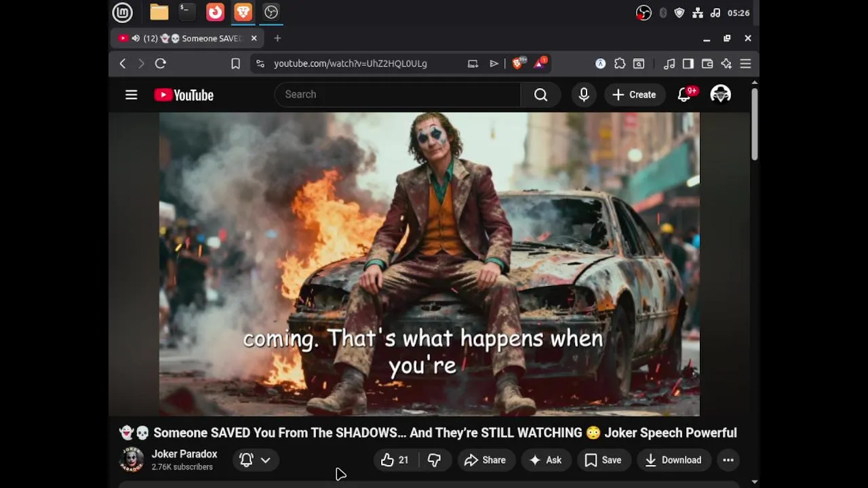Go back to previous page
Viewport: 868px width, 488px height.
(123, 64)
